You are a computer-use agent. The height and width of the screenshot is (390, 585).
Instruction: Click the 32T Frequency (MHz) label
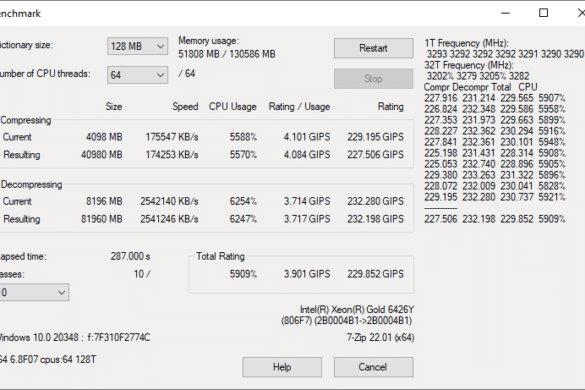469,65
